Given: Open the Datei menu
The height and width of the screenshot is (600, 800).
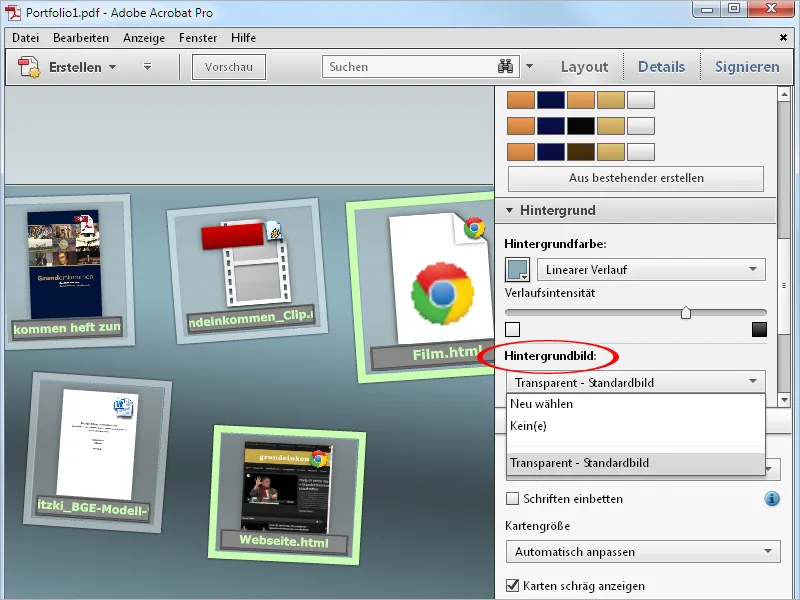Looking at the screenshot, I should [x=26, y=38].
